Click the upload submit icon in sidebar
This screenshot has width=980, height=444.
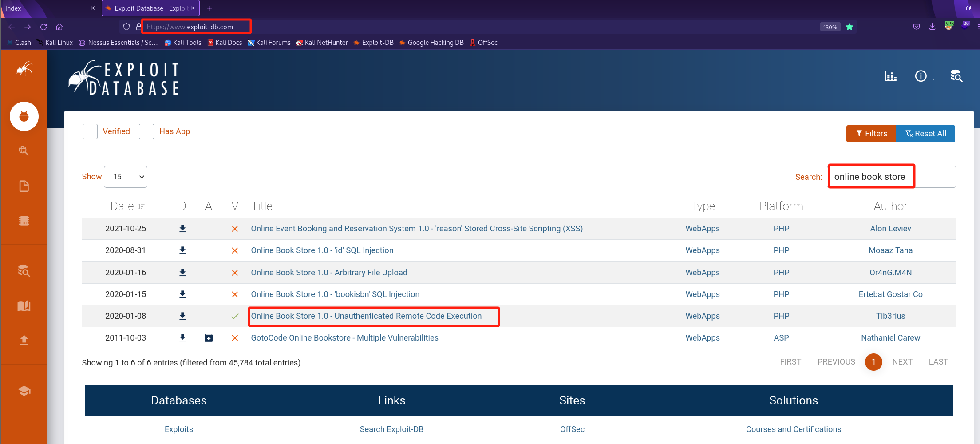pyautogui.click(x=24, y=340)
